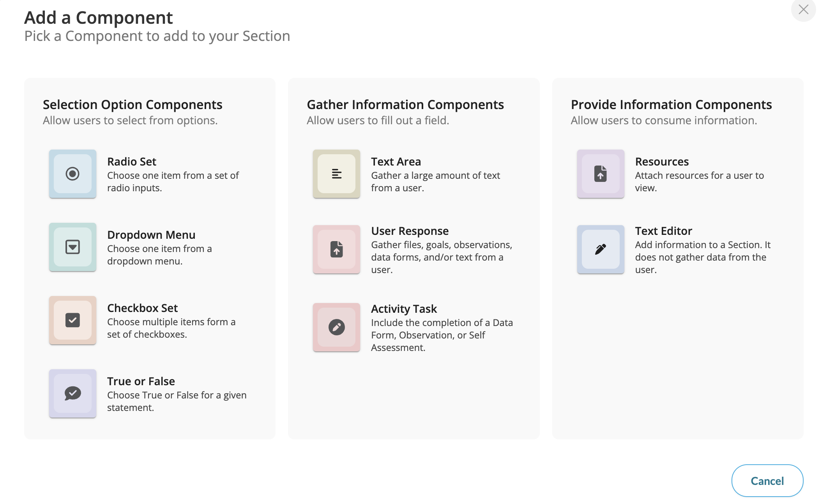Choose the Resources file icon

(x=601, y=174)
